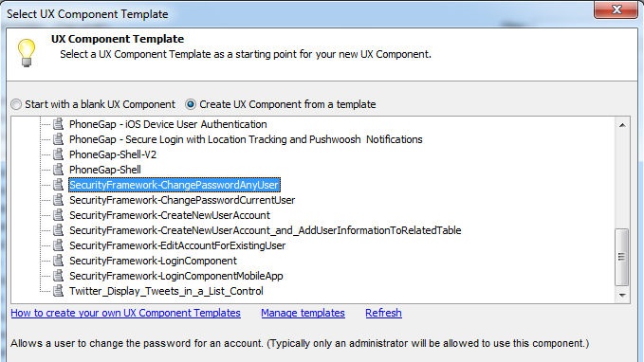Screen dimensions: 644x362
Task: Select Start with a blank UX Component
Action: [x=16, y=104]
